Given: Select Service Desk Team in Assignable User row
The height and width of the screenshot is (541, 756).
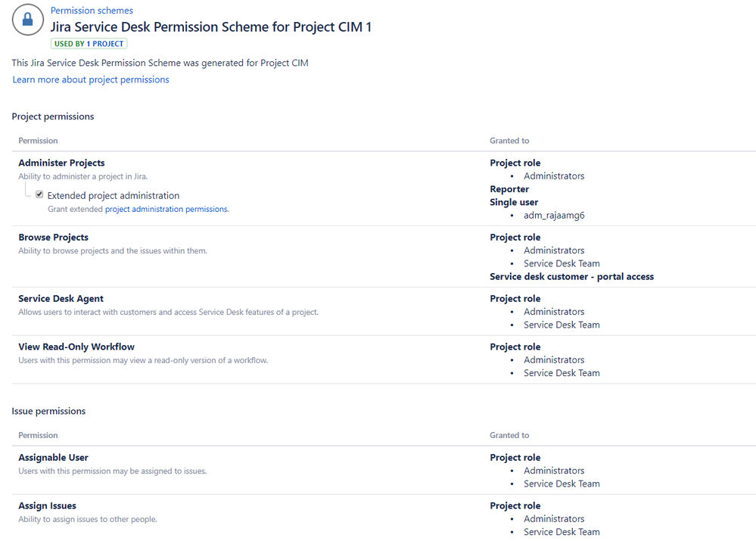Looking at the screenshot, I should click(562, 483).
